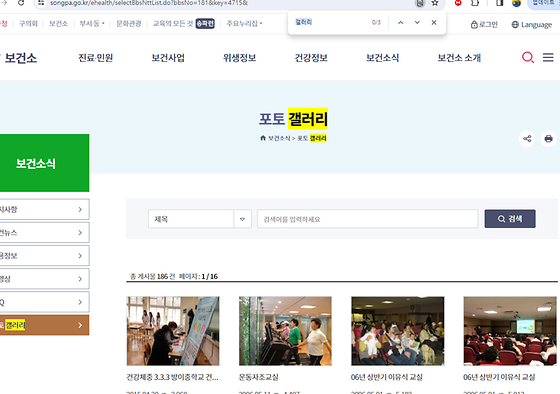
Task: Open 위생정보 main menu
Action: click(240, 58)
